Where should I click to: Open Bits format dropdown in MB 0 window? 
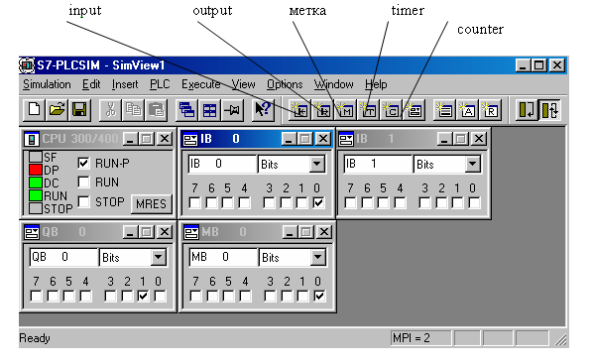click(317, 258)
